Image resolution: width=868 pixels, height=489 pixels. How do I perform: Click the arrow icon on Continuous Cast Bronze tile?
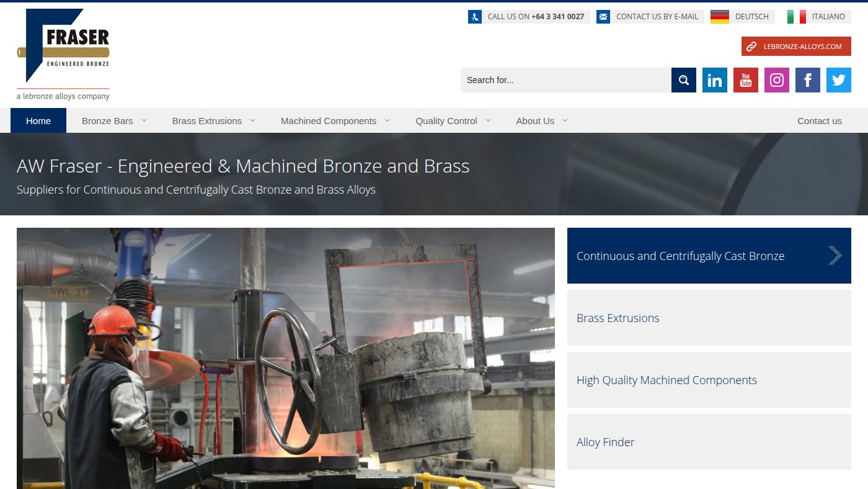(x=835, y=256)
